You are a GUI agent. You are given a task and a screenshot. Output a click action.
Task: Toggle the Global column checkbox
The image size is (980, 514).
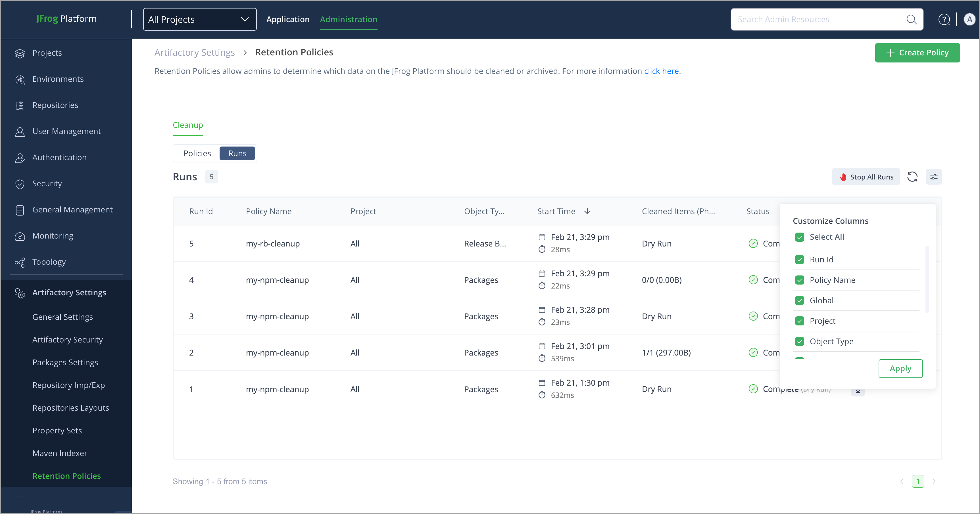pyautogui.click(x=799, y=300)
